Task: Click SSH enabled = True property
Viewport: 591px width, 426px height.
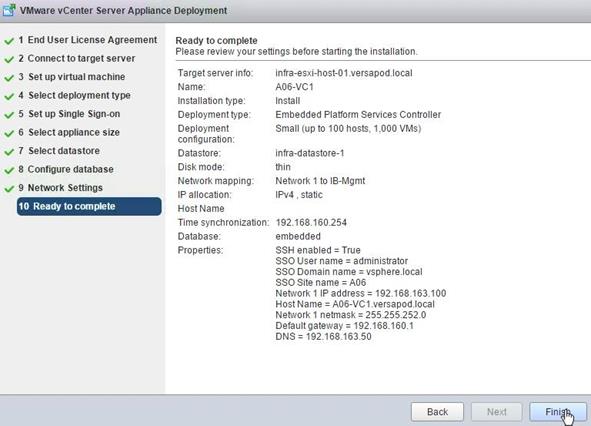Action: (318, 250)
